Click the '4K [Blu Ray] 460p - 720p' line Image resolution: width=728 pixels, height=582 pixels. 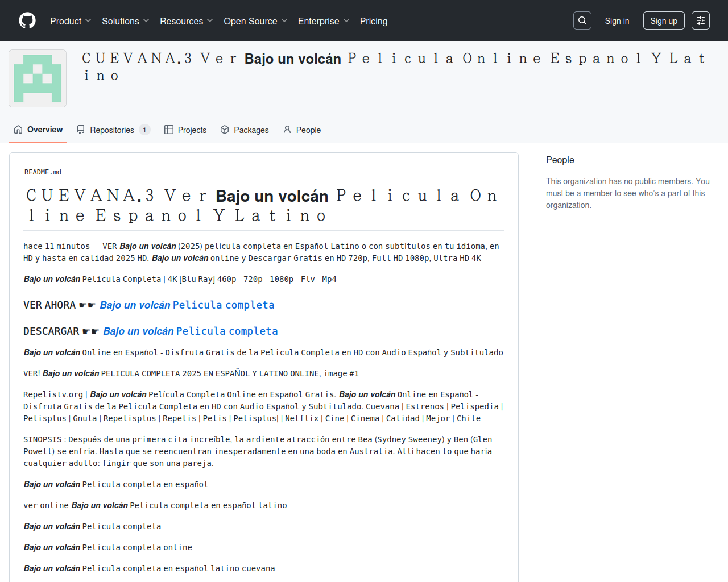[x=180, y=279]
